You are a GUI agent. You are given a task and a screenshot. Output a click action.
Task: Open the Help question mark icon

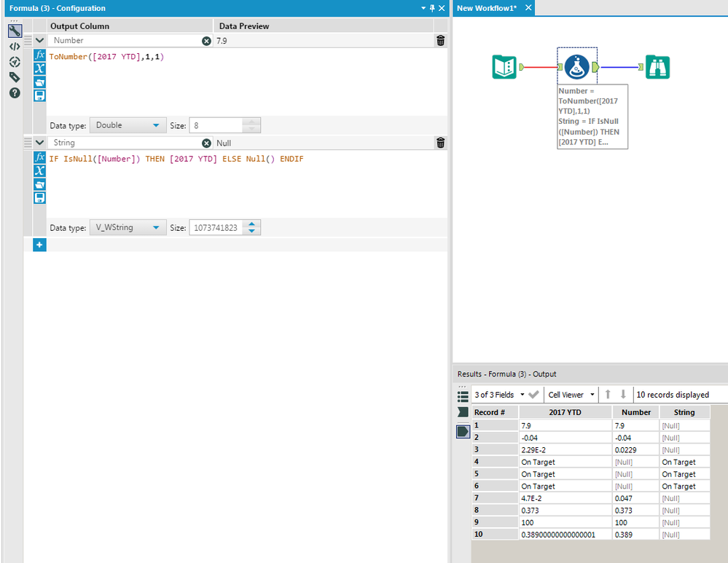pos(15,92)
